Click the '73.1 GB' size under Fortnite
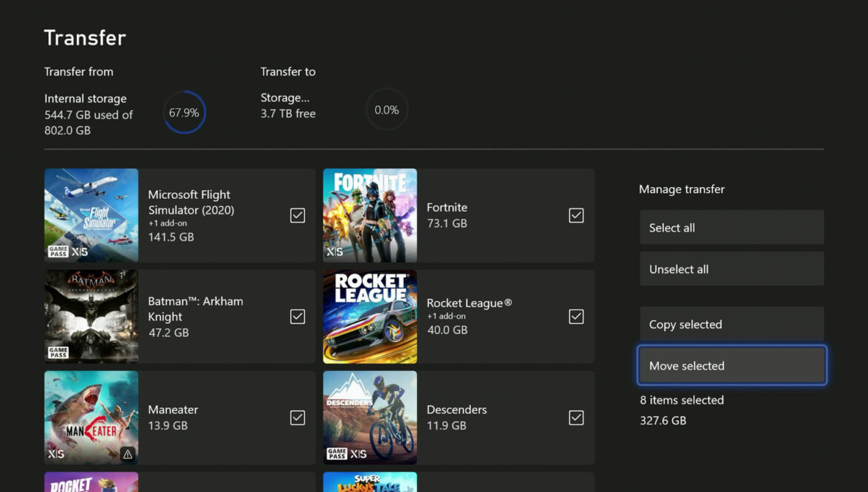This screenshot has height=492, width=868. (x=447, y=223)
